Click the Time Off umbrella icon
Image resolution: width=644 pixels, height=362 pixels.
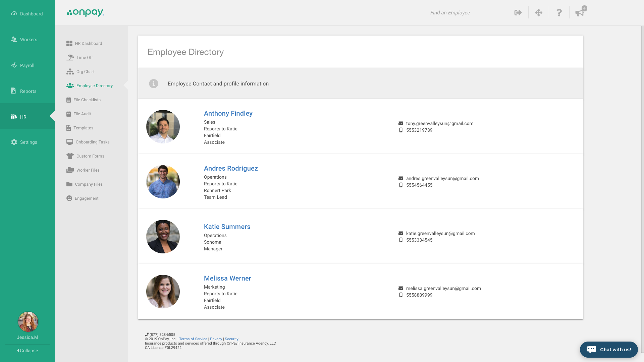point(70,58)
